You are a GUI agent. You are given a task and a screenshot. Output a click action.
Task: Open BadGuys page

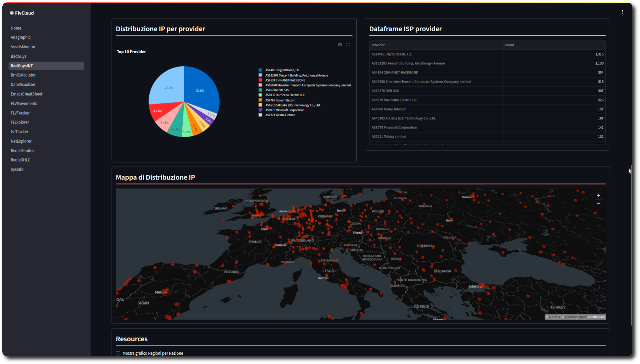[x=46, y=56]
